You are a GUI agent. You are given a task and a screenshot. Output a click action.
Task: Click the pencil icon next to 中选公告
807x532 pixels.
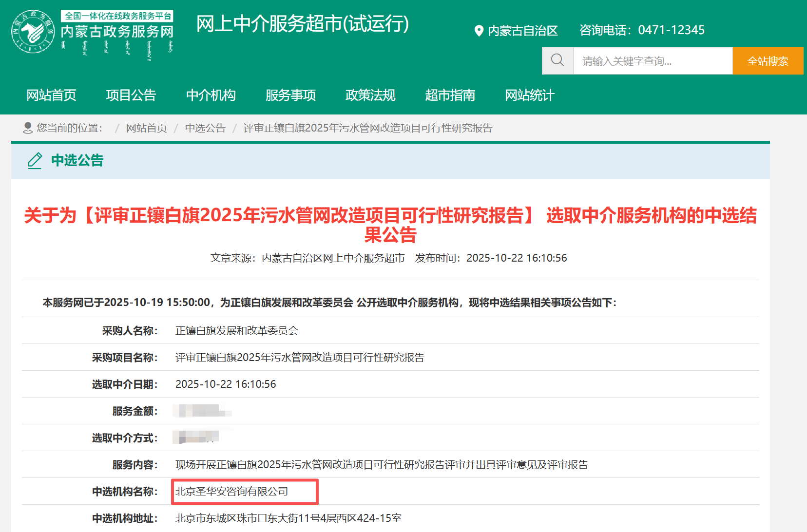34,161
